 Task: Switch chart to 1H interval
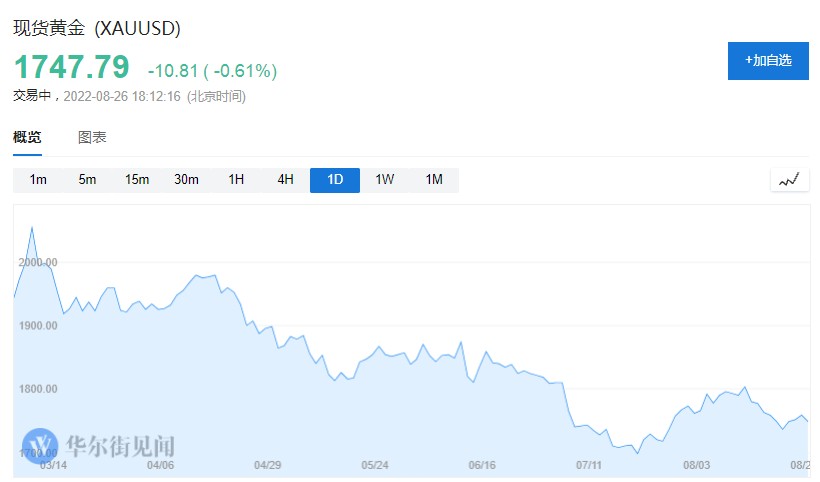pyautogui.click(x=236, y=180)
